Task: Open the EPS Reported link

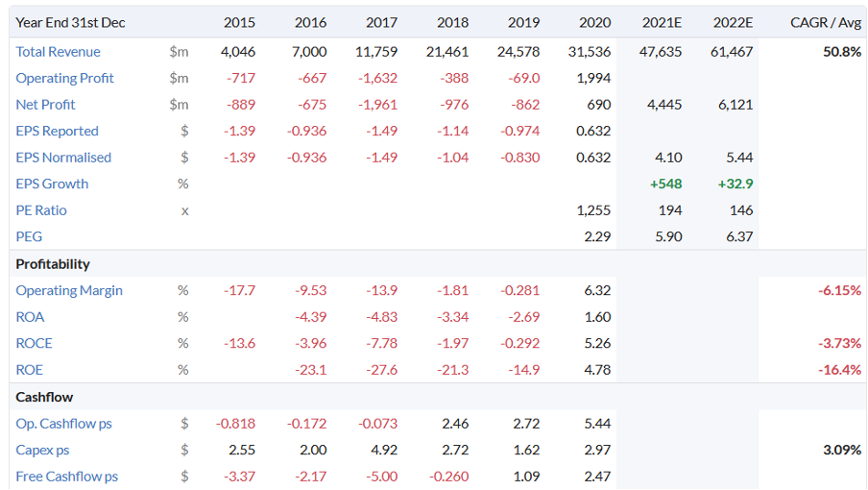Action: (57, 131)
